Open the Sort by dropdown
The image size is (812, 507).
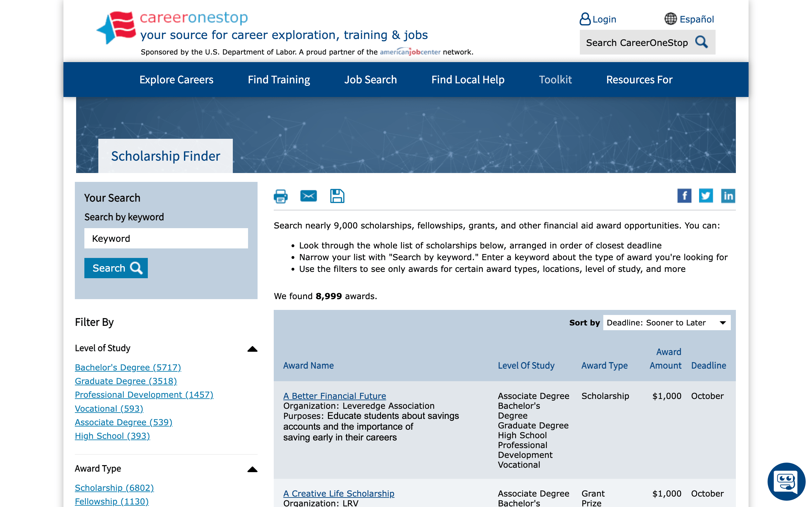[x=666, y=323]
